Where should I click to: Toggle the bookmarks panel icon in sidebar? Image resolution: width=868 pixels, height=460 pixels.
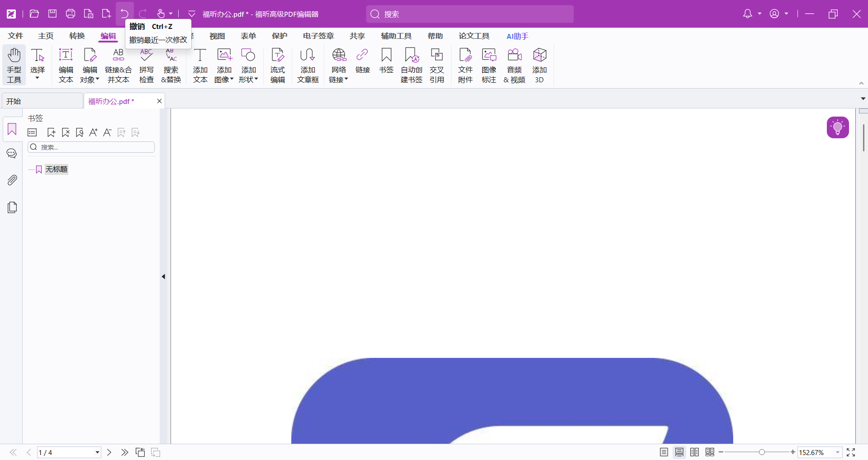click(x=12, y=130)
